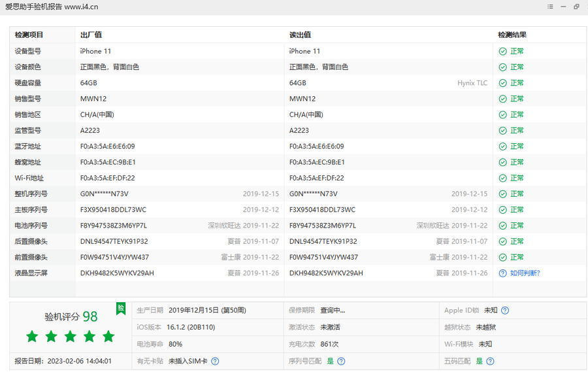Screen dimensions: 588x376
Task: Click the 爱思助手验机报告 www.i4.cn window title
Action: [52, 7]
